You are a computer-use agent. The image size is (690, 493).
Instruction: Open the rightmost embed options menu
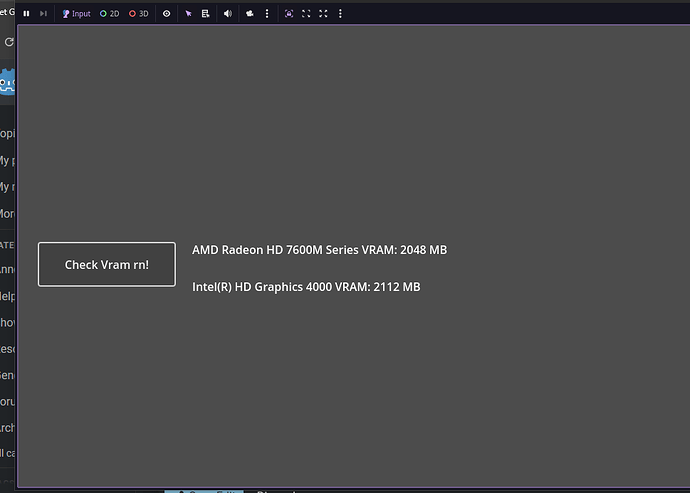click(340, 14)
